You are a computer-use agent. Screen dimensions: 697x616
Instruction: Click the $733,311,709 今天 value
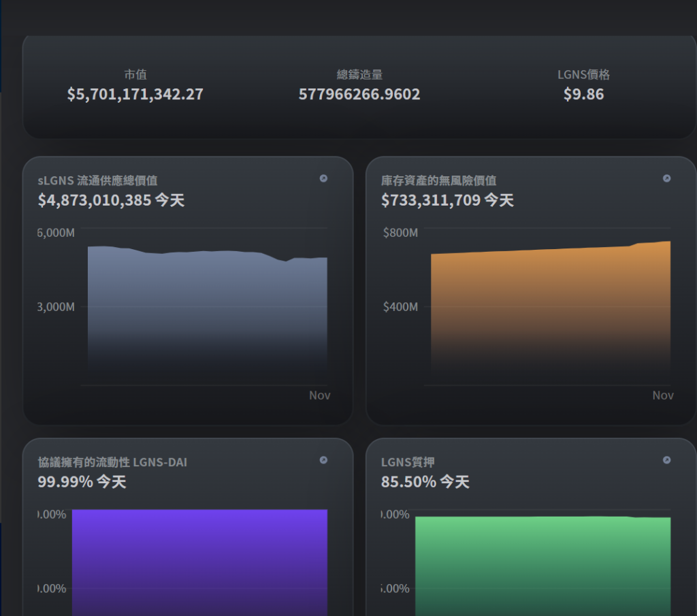coord(447,200)
